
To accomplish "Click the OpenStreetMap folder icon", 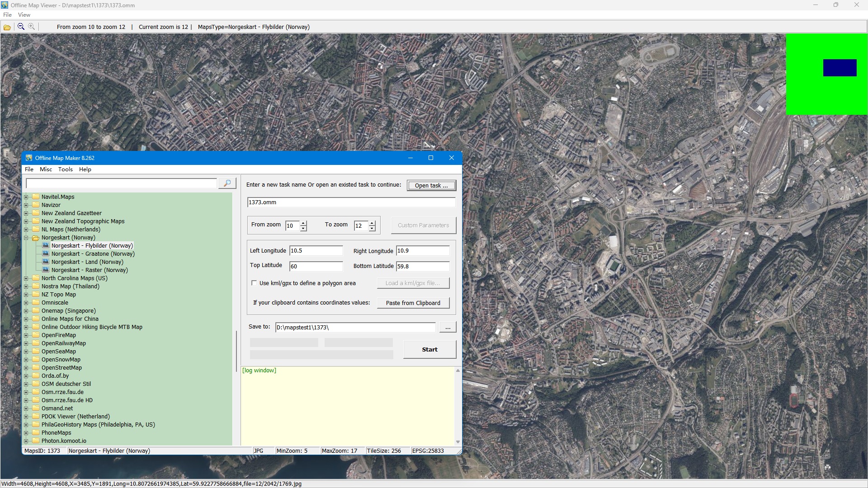I will pos(36,367).
